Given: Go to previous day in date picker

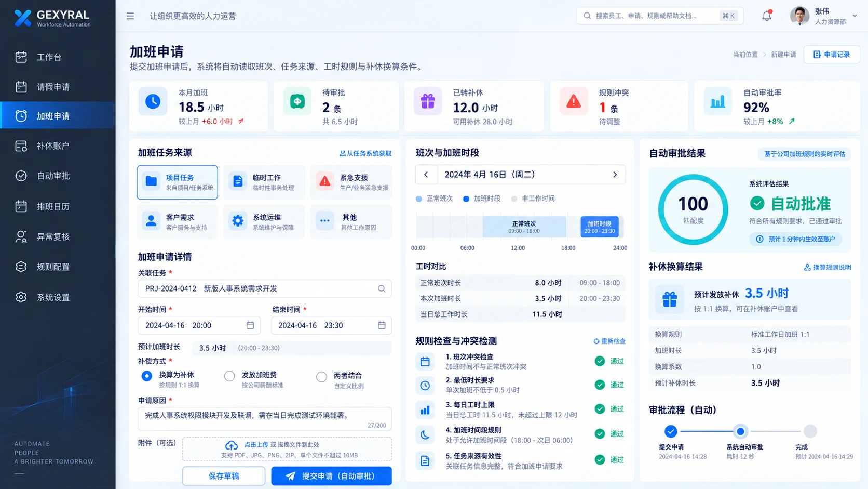Looking at the screenshot, I should (426, 175).
